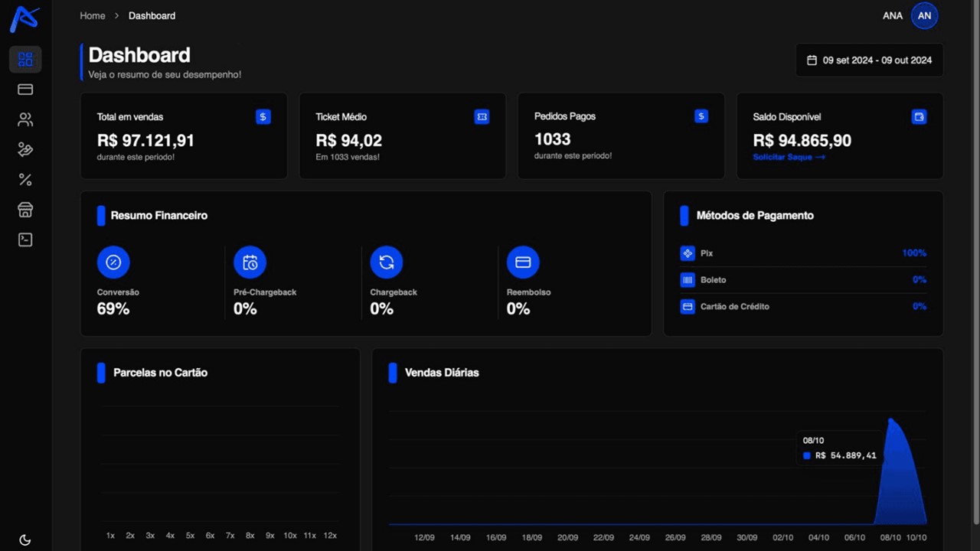The width and height of the screenshot is (980, 551).
Task: Click the ticket icon on Ticket Médio card
Action: 482,117
